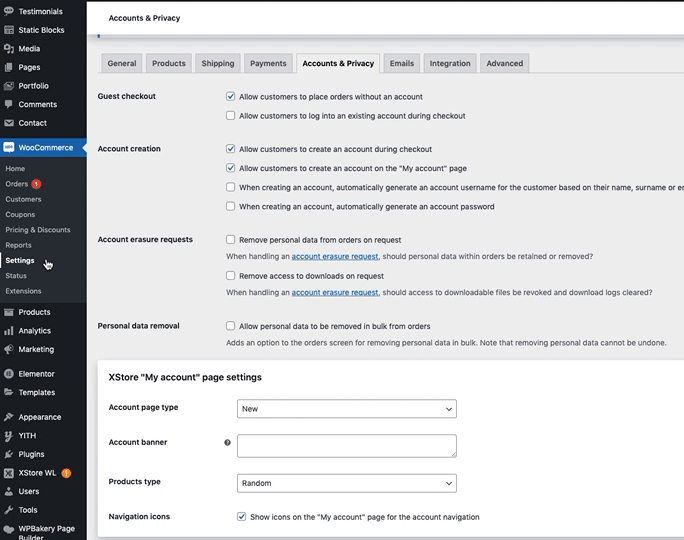Click the Testimonials speech bubble icon
Viewport: 684px width, 540px height.
[x=9, y=11]
